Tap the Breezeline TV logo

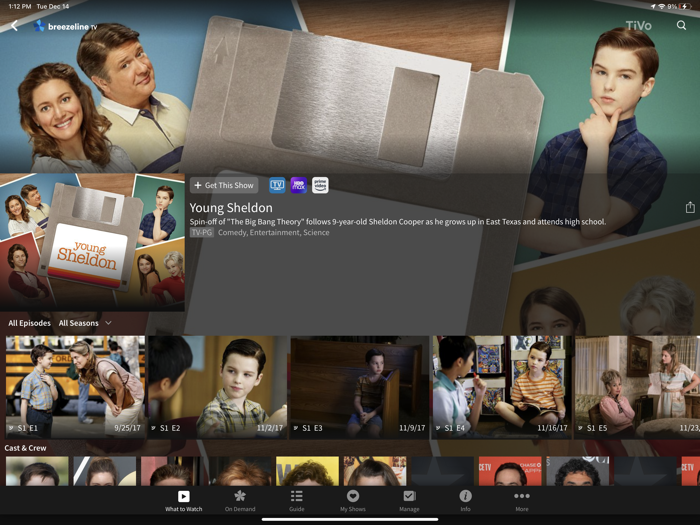(x=66, y=26)
